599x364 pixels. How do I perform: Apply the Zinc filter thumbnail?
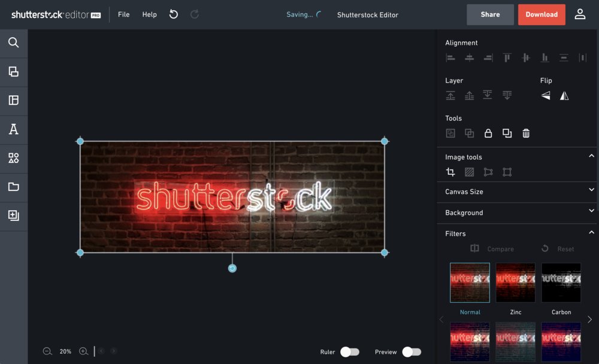click(x=515, y=283)
